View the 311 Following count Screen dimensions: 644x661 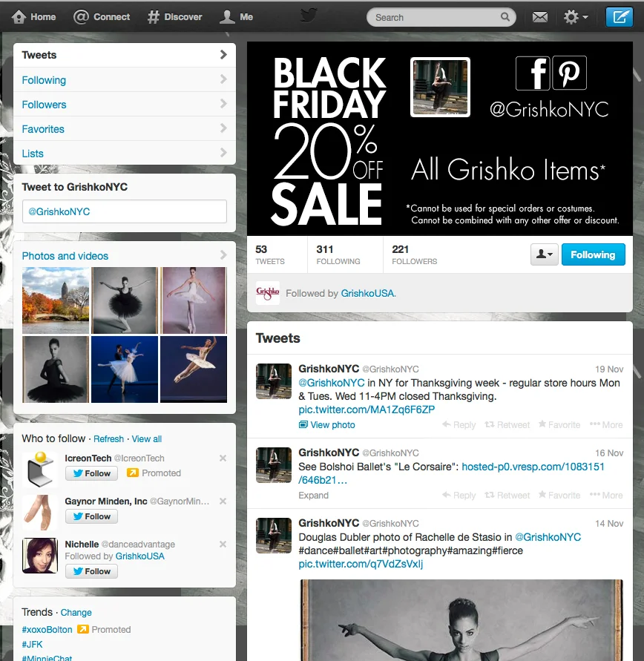338,254
